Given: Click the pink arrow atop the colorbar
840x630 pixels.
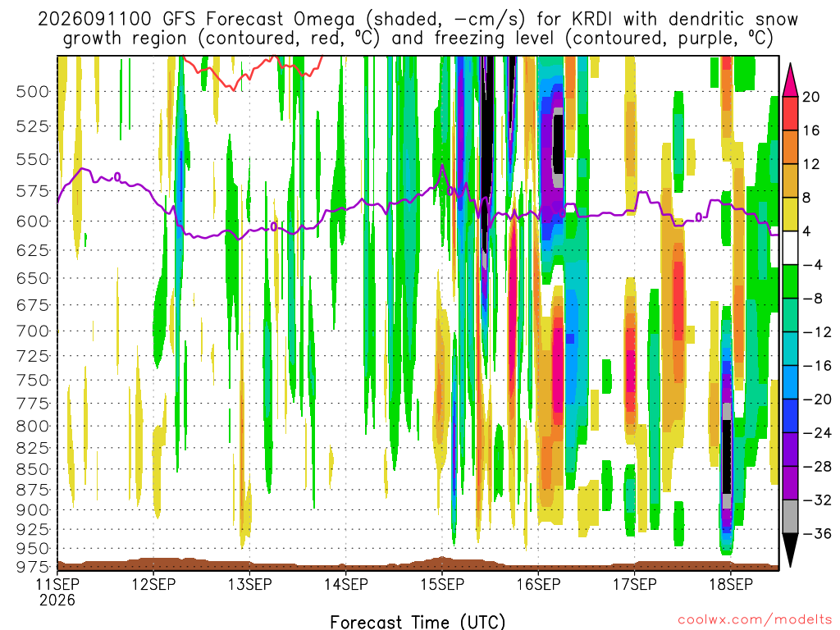Looking at the screenshot, I should (x=790, y=80).
